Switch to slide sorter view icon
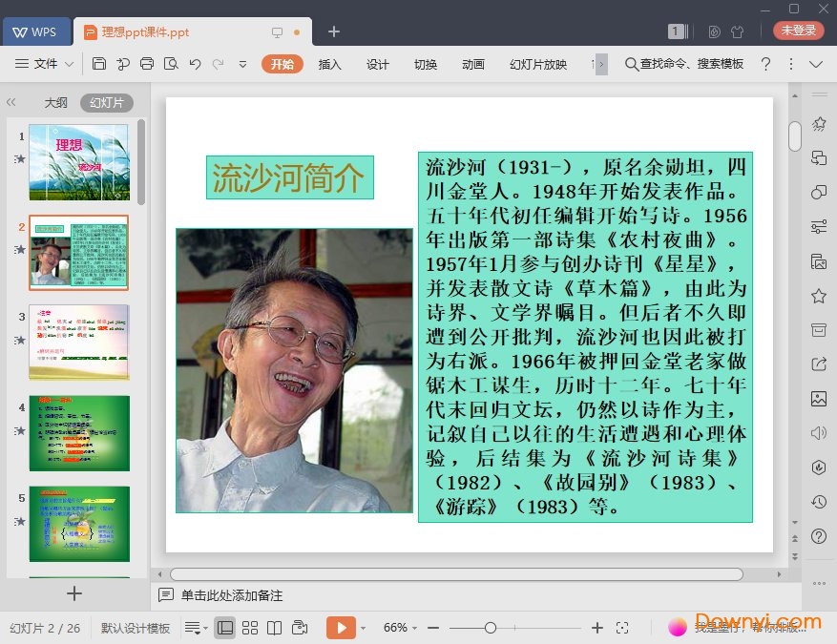The height and width of the screenshot is (644, 837). 250,628
